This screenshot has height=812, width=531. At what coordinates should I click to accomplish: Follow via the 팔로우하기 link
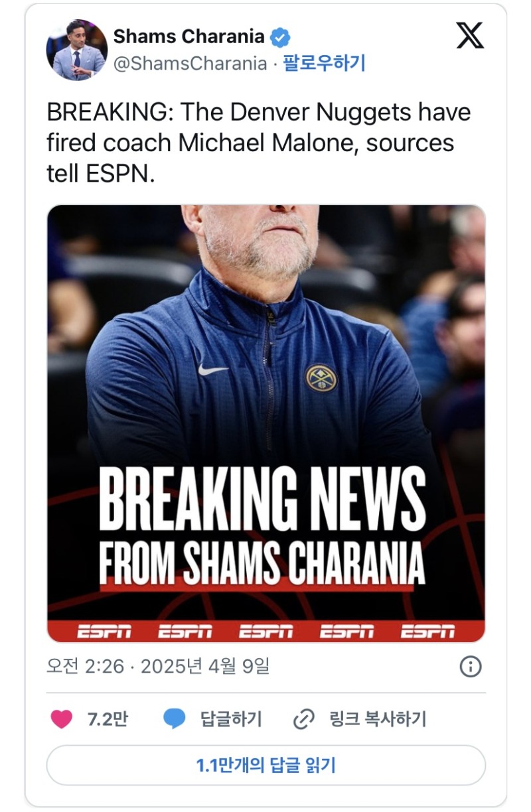coord(324,64)
